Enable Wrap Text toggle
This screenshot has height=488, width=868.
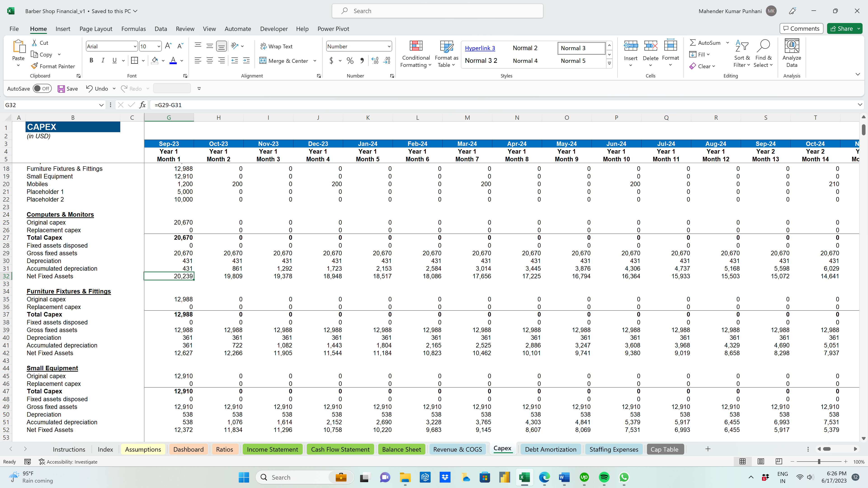click(277, 46)
